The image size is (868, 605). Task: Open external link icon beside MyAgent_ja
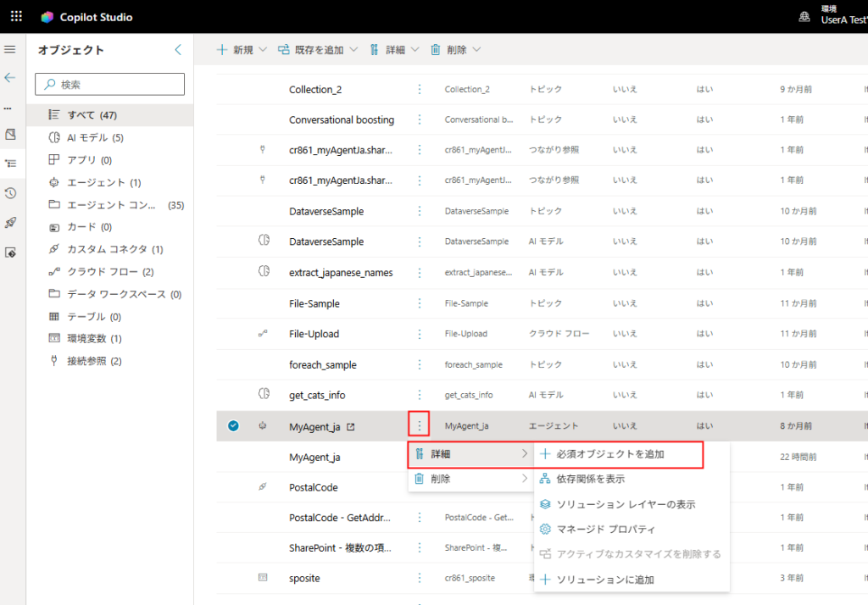pyautogui.click(x=351, y=426)
